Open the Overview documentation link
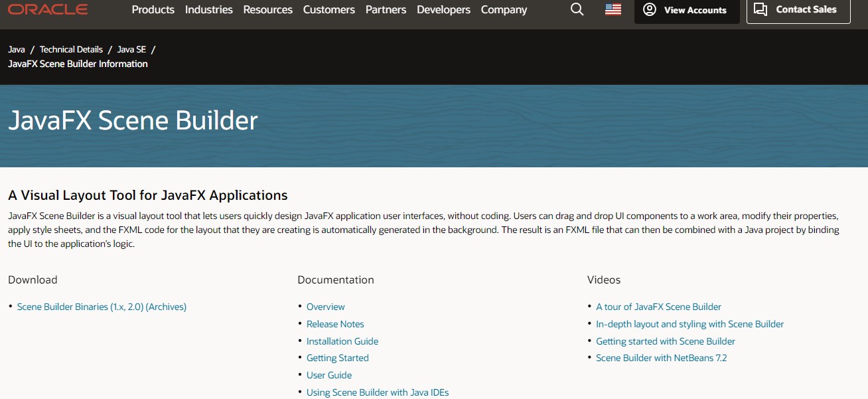This screenshot has height=399, width=868. click(x=326, y=307)
